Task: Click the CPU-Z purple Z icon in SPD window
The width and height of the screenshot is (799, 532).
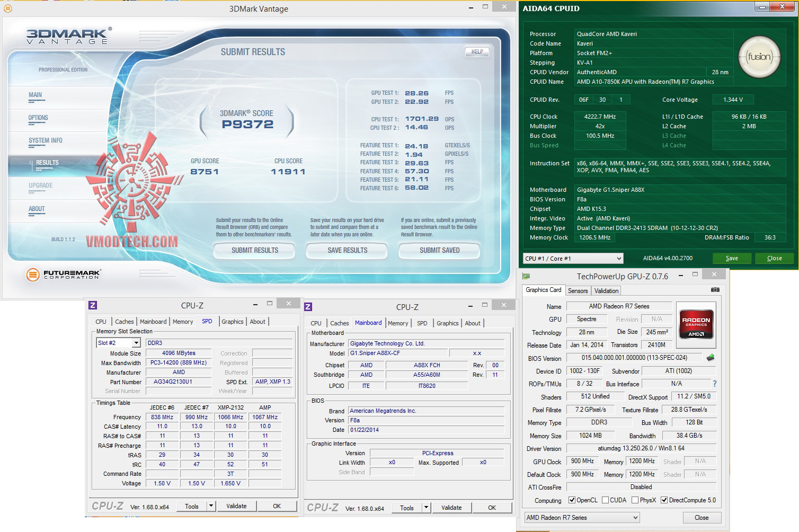Action: click(x=93, y=305)
